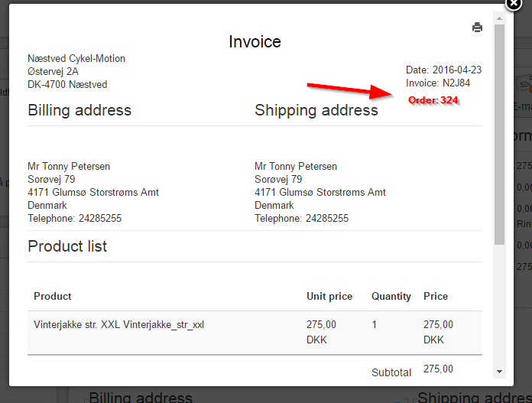Click the Subtotal label

(x=391, y=372)
